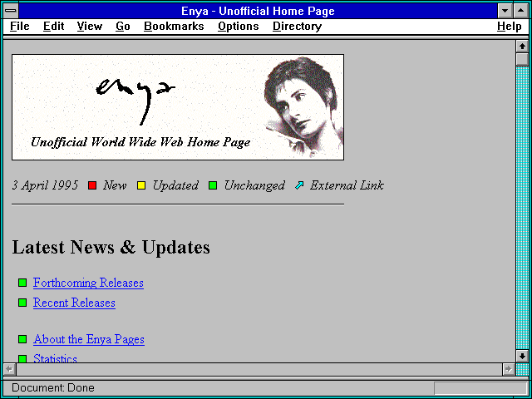Click the 'External Link' legend text
This screenshot has width=532, height=399.
point(347,185)
